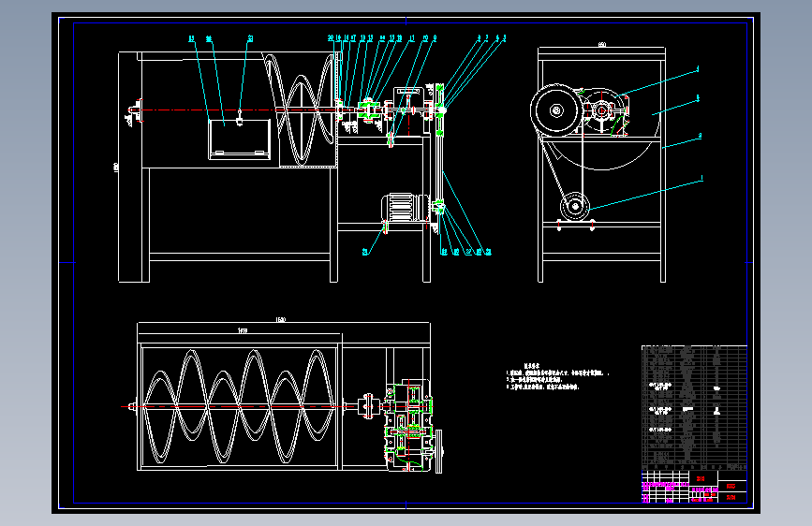Click the technical requirements note block

[x=556, y=376]
